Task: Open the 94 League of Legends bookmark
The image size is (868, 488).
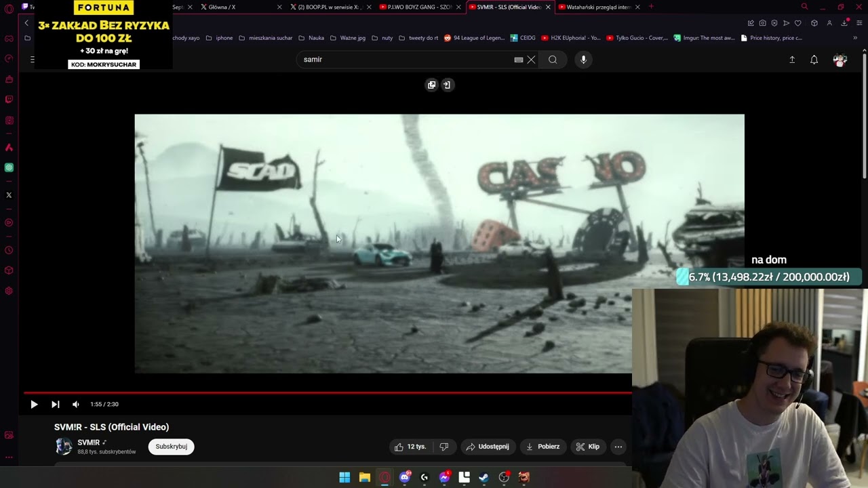Action: tap(475, 38)
